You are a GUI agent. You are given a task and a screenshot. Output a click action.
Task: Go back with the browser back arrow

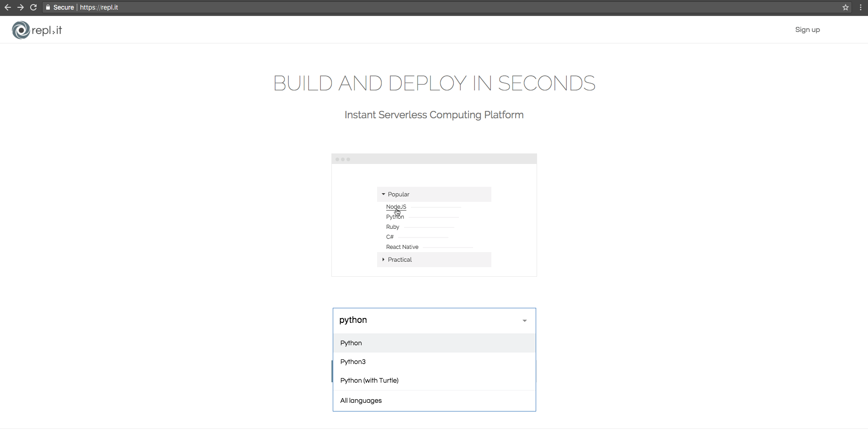7,7
